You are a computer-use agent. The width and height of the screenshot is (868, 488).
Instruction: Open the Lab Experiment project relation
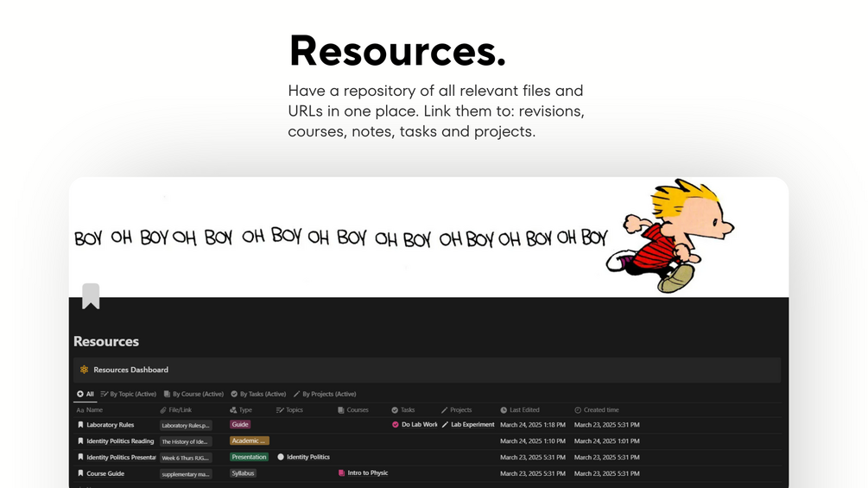coord(468,424)
